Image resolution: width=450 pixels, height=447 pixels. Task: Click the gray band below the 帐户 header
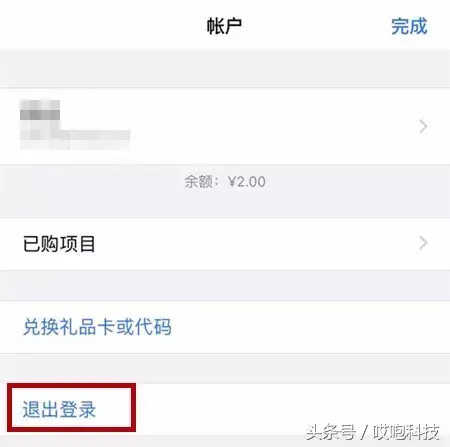[x=225, y=68]
